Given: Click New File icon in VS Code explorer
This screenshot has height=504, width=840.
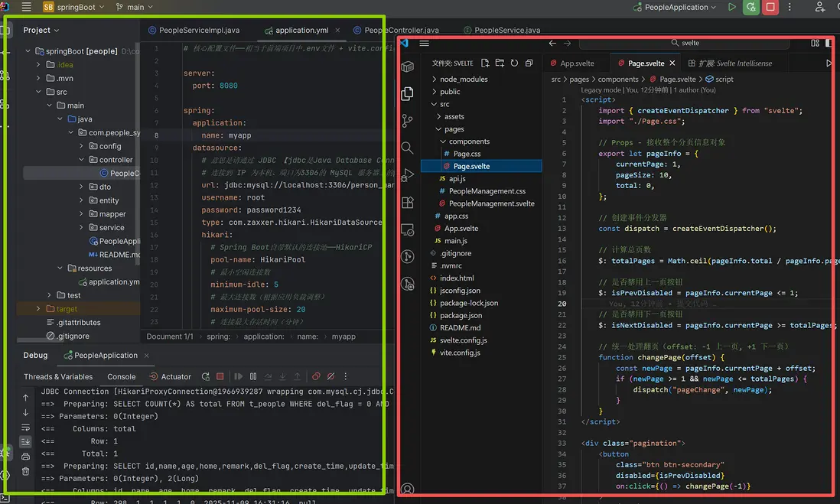Looking at the screenshot, I should coord(485,63).
